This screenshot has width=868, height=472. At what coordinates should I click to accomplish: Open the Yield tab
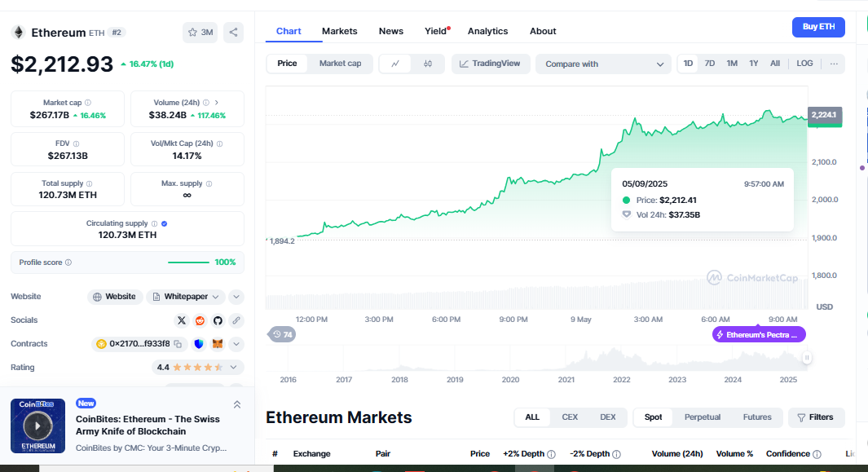pos(436,32)
